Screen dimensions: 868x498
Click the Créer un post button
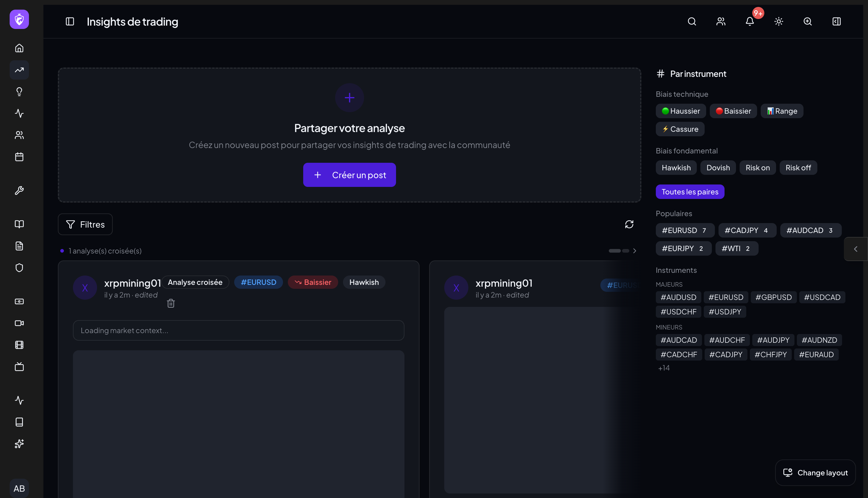click(349, 175)
